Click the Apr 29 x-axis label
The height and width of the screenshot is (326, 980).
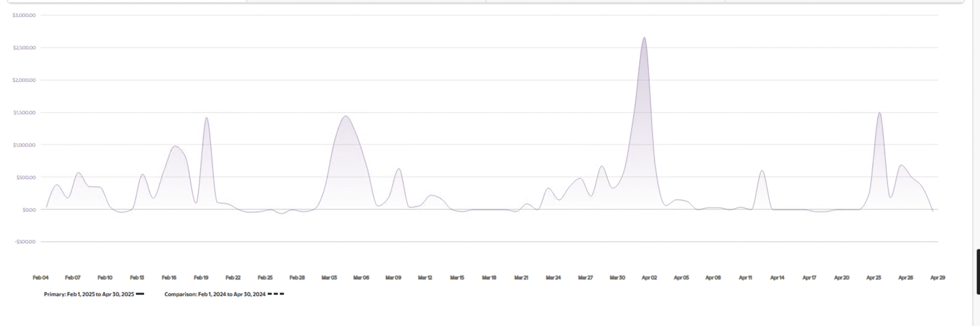pos(938,278)
